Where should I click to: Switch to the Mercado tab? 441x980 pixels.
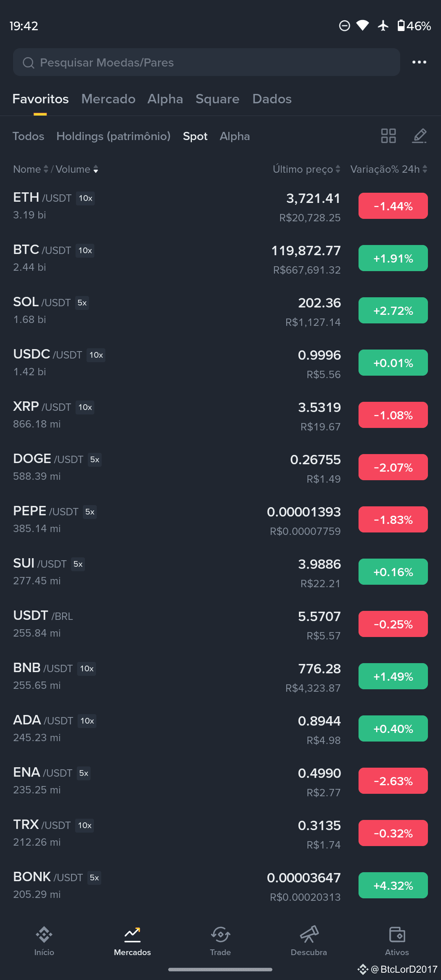108,99
